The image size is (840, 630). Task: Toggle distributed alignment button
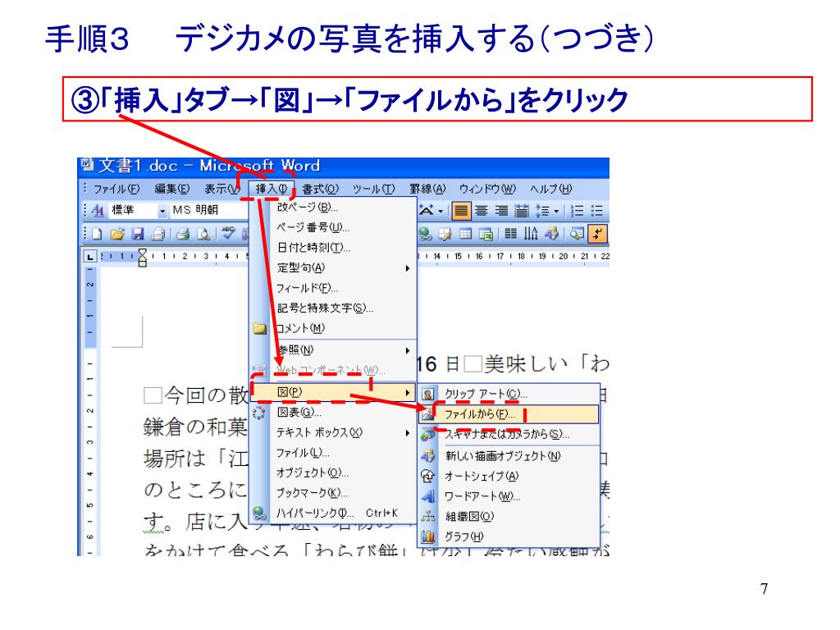521,211
